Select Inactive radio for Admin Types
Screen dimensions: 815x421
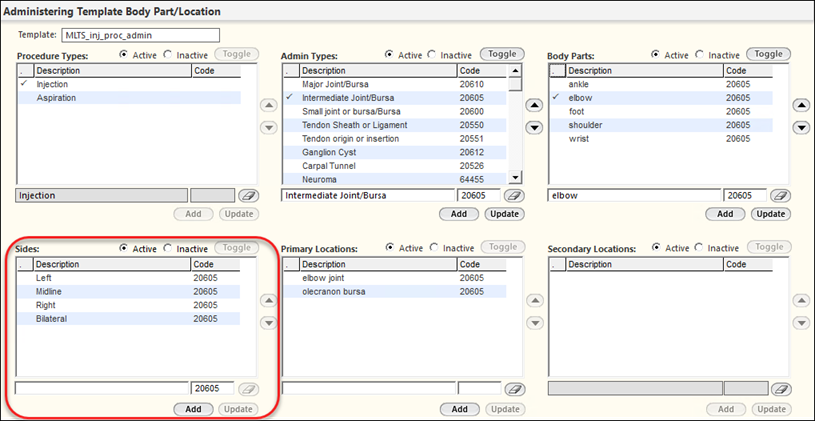(x=431, y=54)
